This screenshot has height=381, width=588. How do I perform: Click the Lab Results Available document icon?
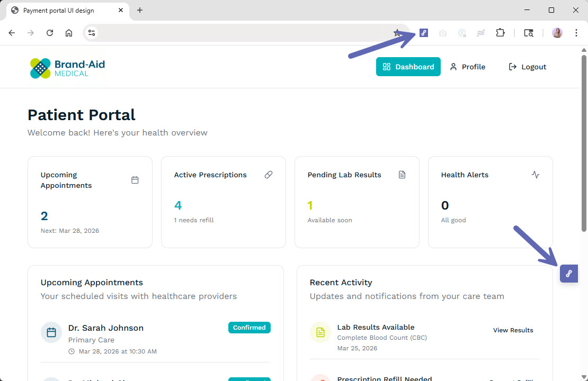[x=320, y=332]
